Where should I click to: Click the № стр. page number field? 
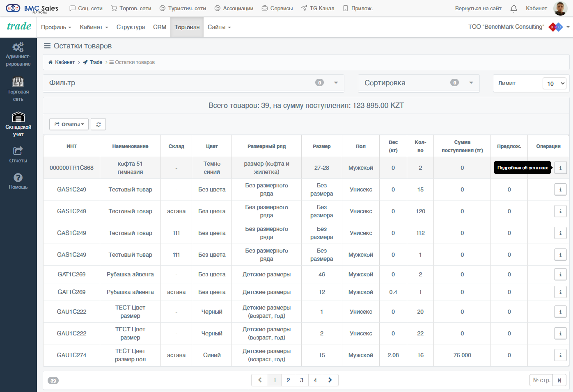[541, 380]
